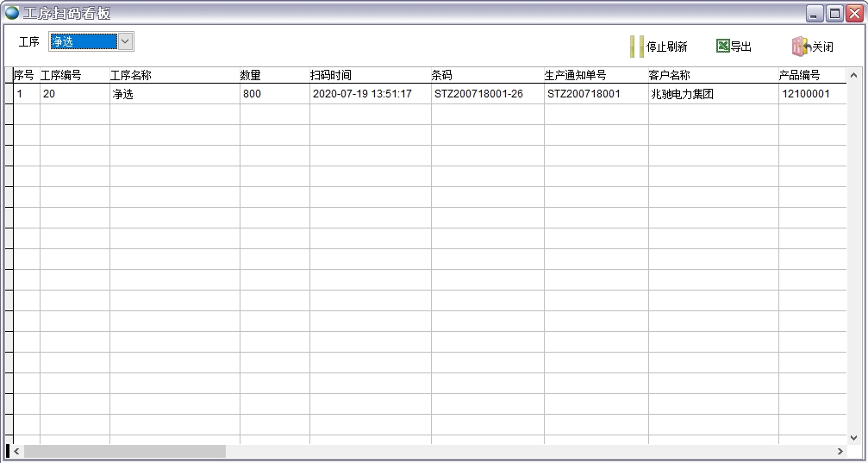
Task: Click the vertical scrollbar down arrow
Action: 854,437
